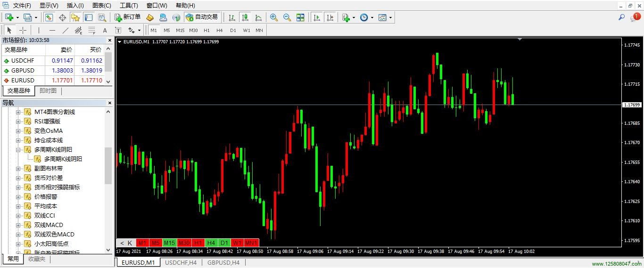Open indicators list dropdown arrow
The image size is (644, 268).
tap(354, 17)
